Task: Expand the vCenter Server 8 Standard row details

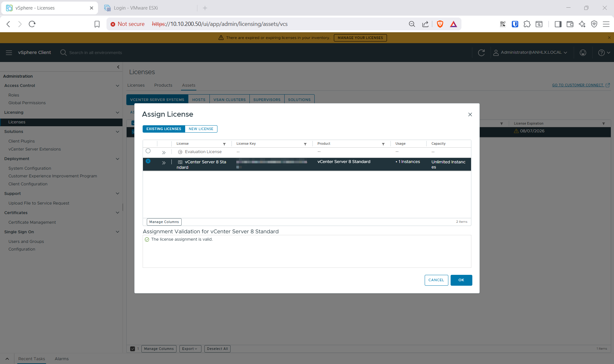Action: (x=164, y=163)
